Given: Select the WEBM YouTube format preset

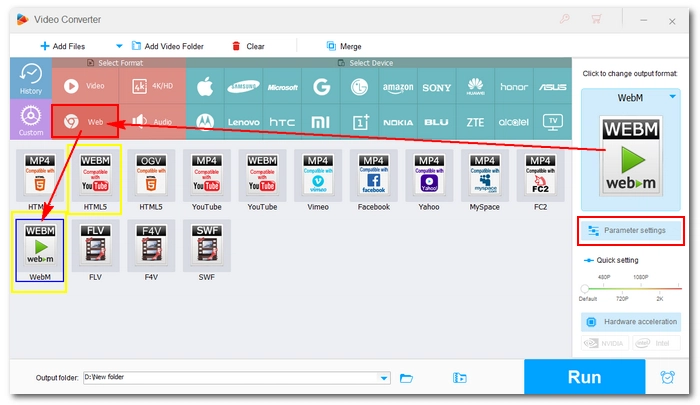Looking at the screenshot, I should tap(262, 180).
